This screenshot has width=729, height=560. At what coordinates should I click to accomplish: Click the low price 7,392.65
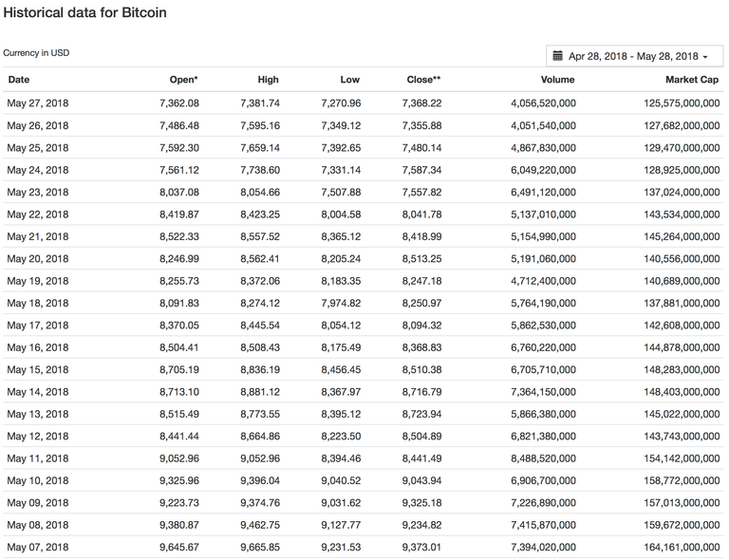coord(342,148)
